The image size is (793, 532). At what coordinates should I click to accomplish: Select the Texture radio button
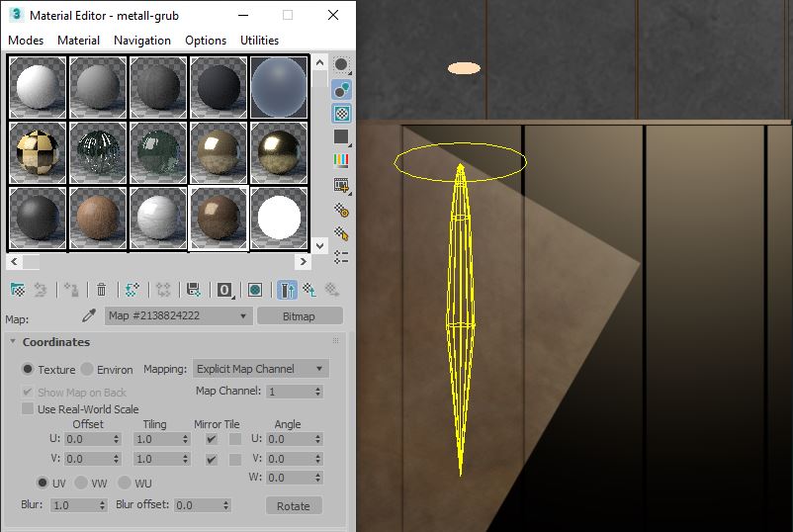pos(28,369)
